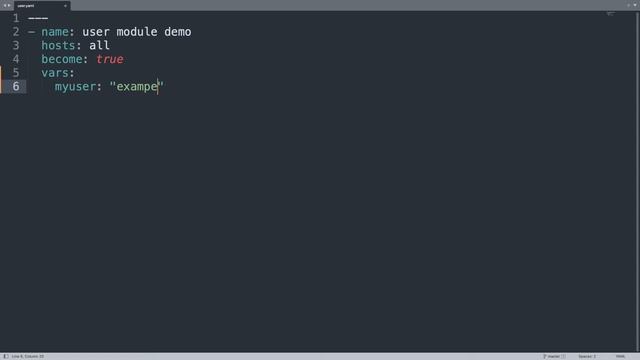Click line number 4 in gutter
Image resolution: width=640 pixels, height=360 pixels.
coord(16,59)
